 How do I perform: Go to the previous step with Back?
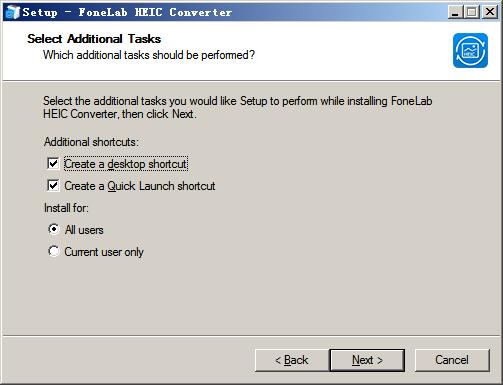pyautogui.click(x=292, y=360)
